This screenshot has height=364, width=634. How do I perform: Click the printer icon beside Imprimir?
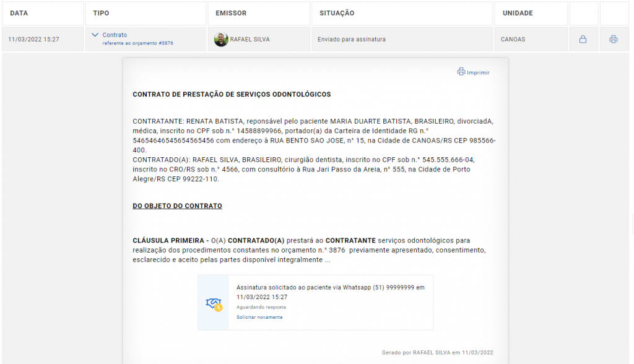tap(461, 72)
